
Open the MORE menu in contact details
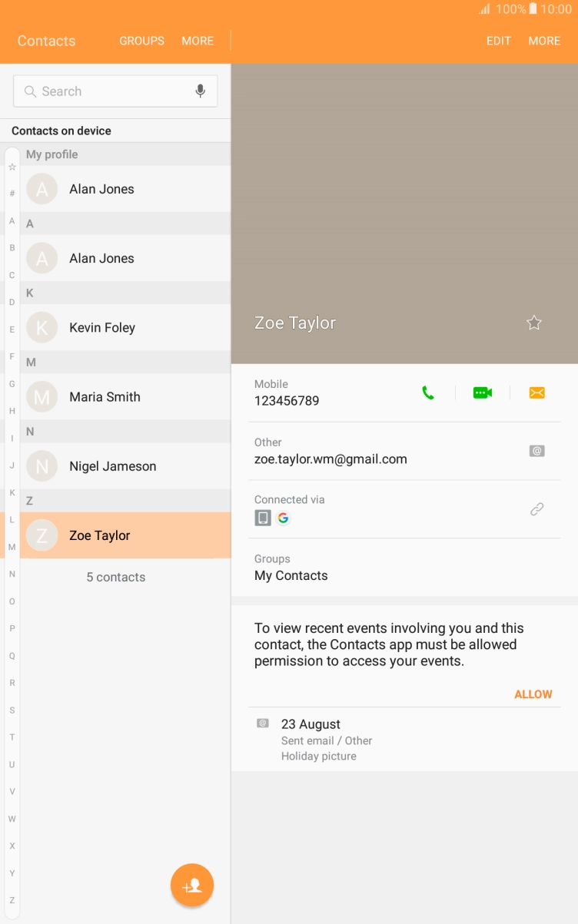click(x=544, y=41)
